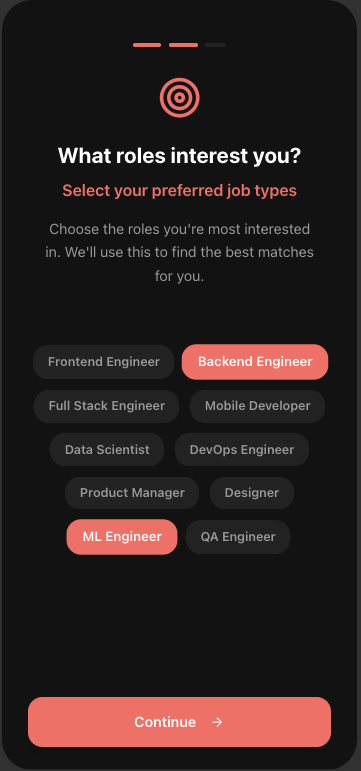Click the target bullseye icon
This screenshot has width=361, height=771.
point(180,97)
